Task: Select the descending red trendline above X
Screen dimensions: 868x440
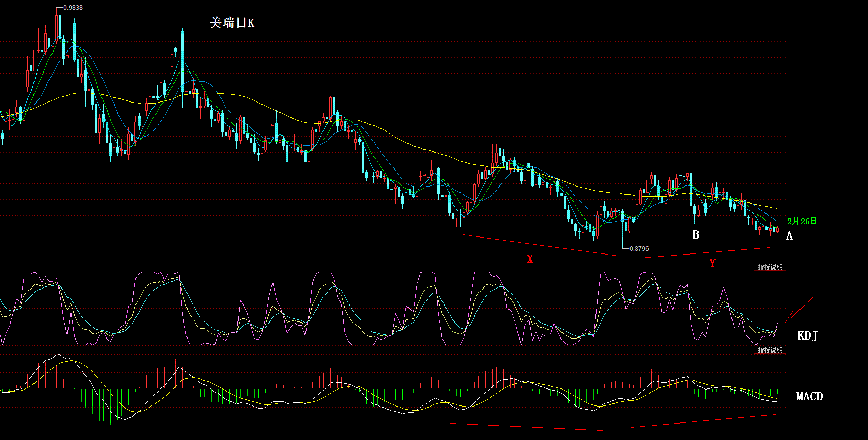Action: (541, 245)
